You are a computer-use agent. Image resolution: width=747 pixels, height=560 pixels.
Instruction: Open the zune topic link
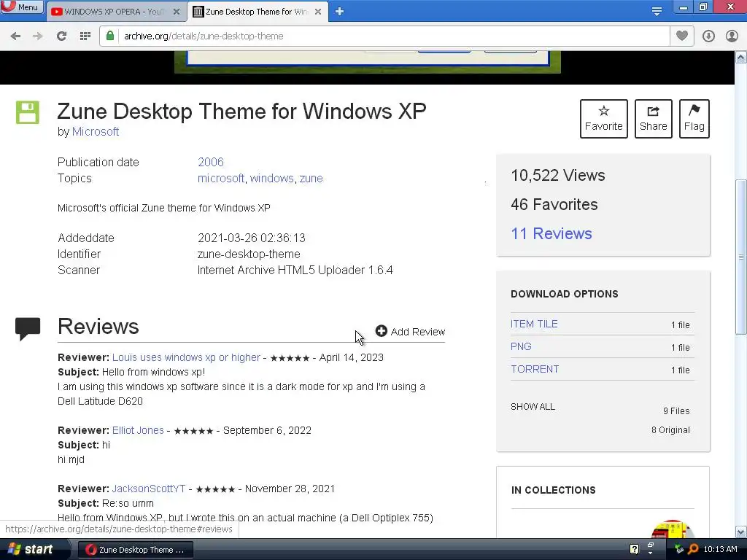[x=311, y=178]
